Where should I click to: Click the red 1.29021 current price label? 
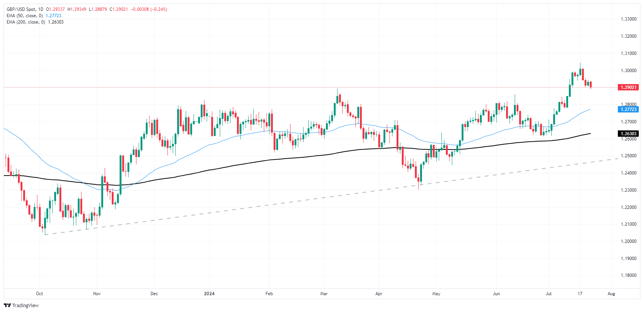628,87
